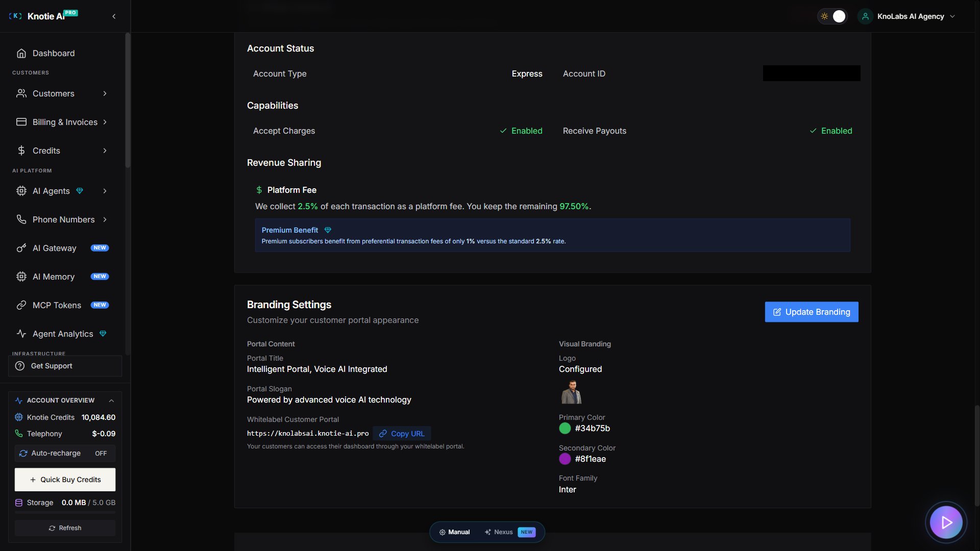Click the Telephony phone icon
980x551 pixels.
[x=19, y=434]
